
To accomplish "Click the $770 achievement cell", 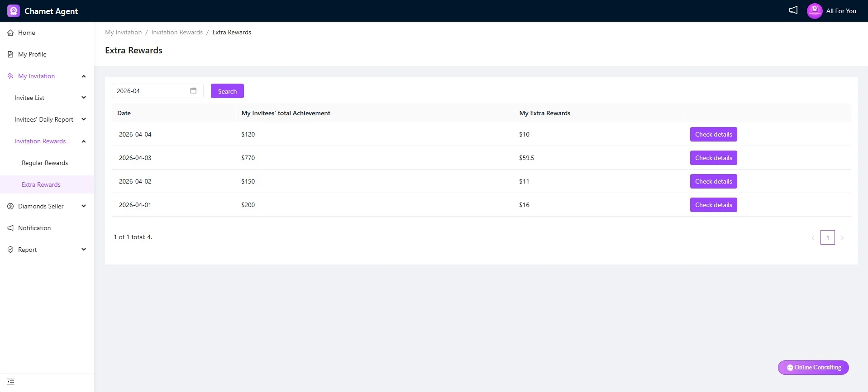I will [248, 158].
